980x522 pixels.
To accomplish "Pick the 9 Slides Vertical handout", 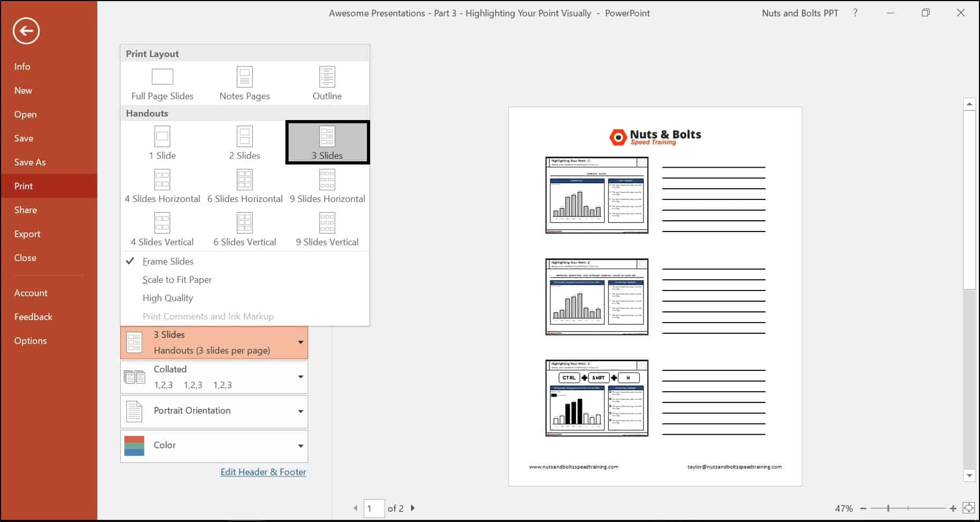I will point(327,229).
